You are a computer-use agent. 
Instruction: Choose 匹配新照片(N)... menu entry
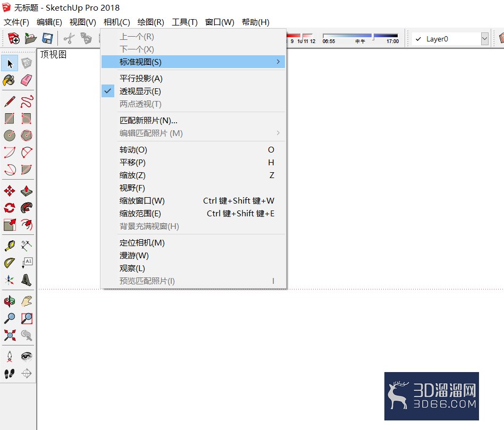193,121
